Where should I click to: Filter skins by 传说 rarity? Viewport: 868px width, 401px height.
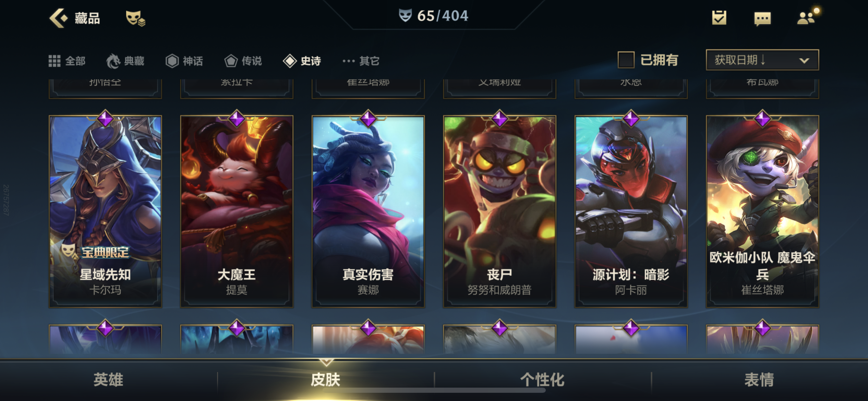(x=243, y=61)
